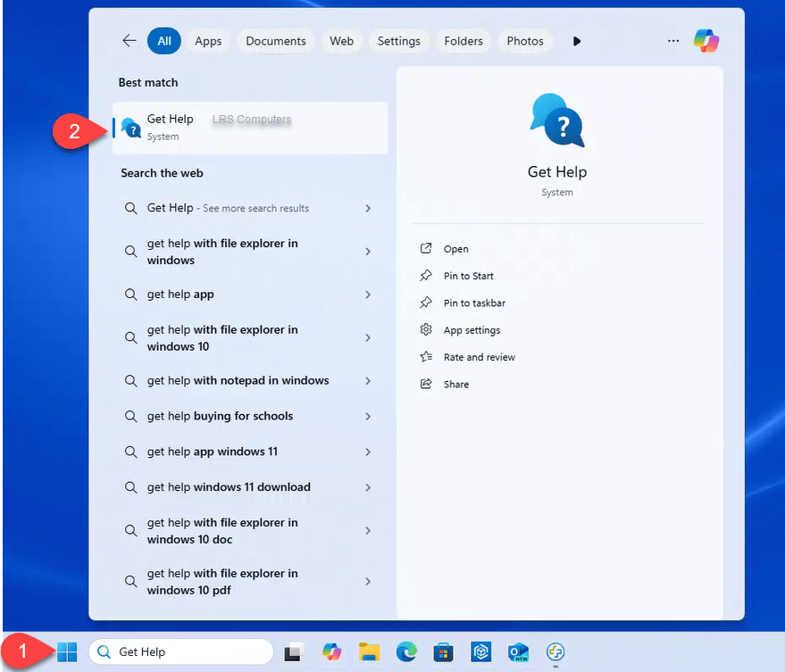This screenshot has width=785, height=672.
Task: Switch to the Documents filter tab
Action: 276,41
